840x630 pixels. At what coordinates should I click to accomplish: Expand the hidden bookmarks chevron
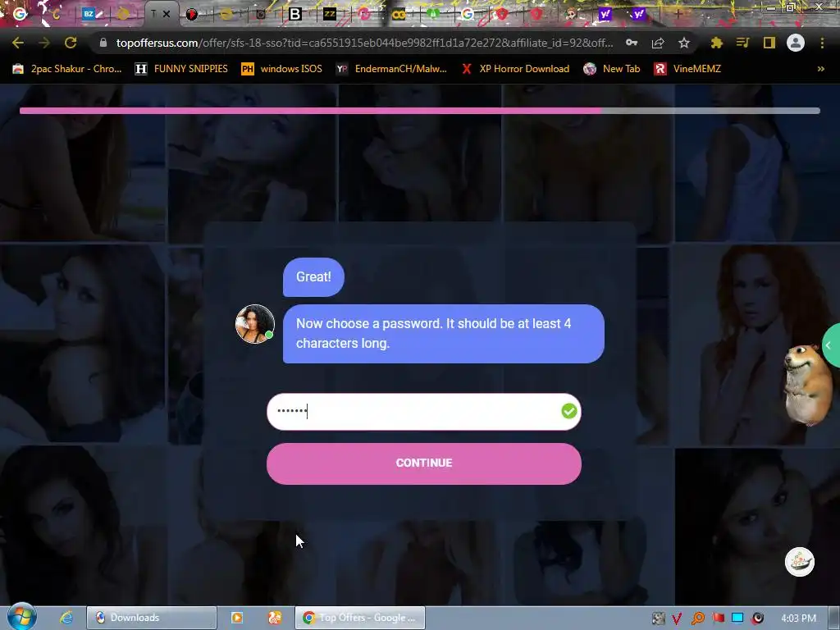click(x=820, y=69)
